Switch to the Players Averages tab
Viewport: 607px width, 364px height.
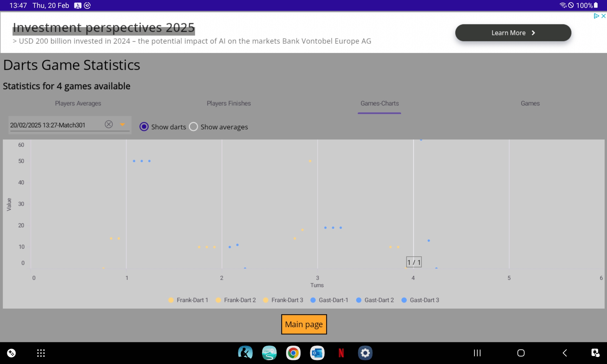[78, 103]
